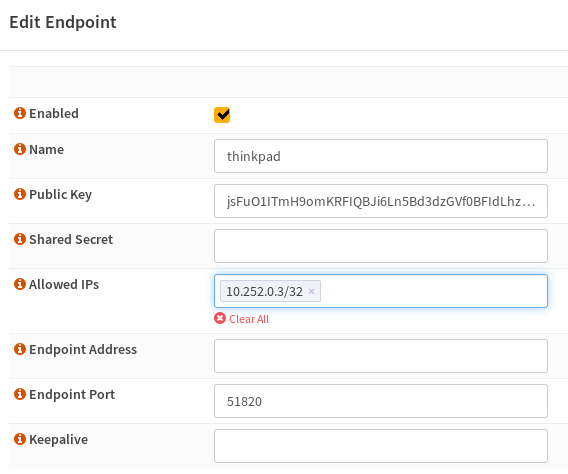The height and width of the screenshot is (474, 568).
Task: Click the info icon beside Endpoint Port
Action: [20, 394]
